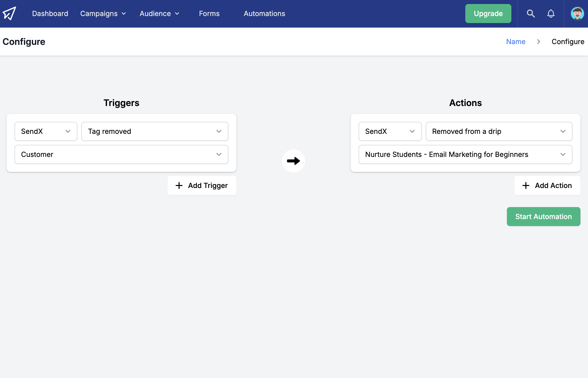The image size is (588, 378).
Task: Go to Forms page
Action: coord(209,14)
